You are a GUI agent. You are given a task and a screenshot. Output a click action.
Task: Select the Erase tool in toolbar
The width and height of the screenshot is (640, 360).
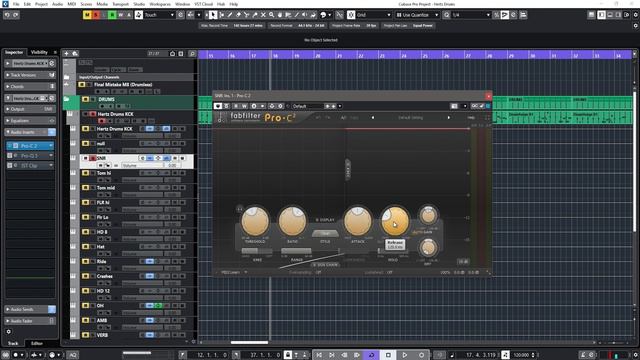pos(238,15)
